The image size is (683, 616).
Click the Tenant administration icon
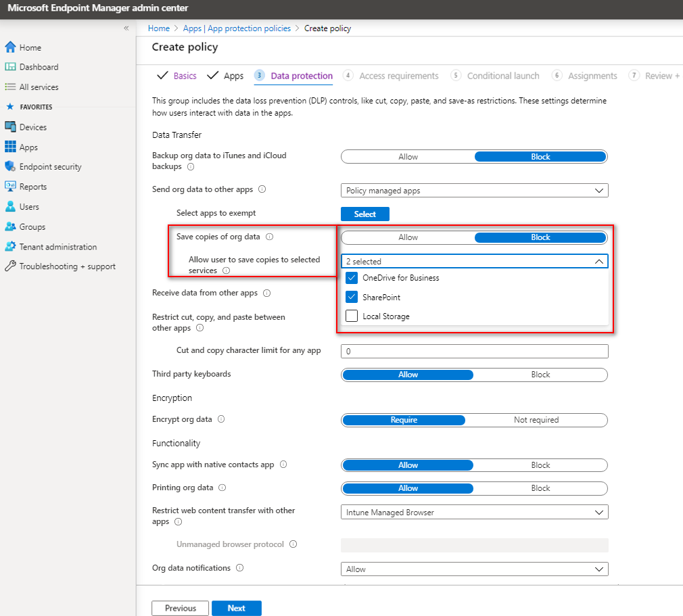point(10,247)
